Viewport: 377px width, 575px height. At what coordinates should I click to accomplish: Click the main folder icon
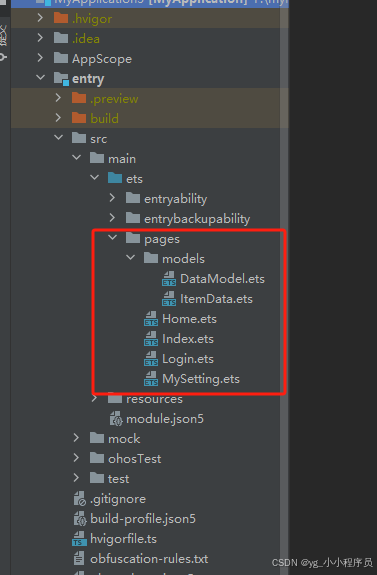pos(97,158)
